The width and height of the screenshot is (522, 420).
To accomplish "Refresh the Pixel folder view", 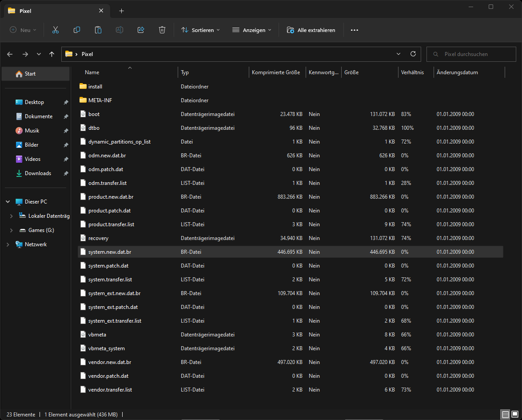I will (x=413, y=54).
